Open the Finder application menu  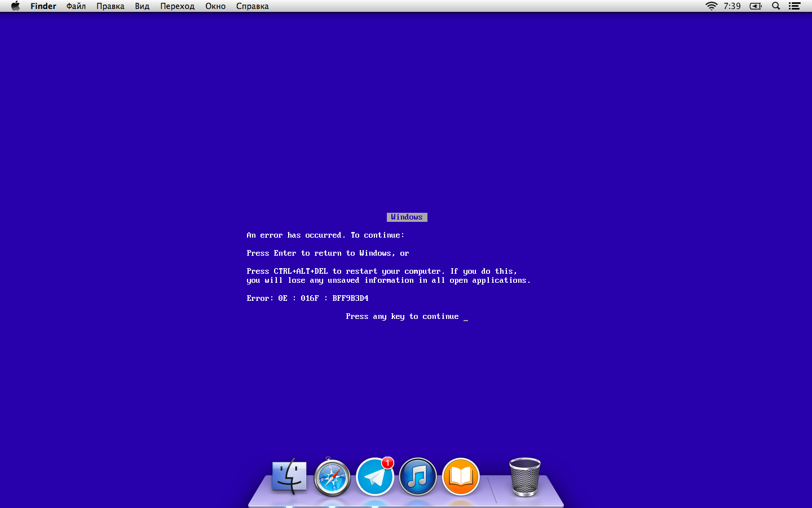coord(43,6)
